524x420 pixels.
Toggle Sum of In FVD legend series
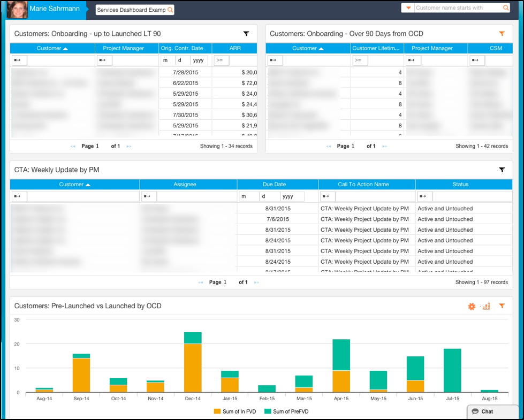coord(235,411)
